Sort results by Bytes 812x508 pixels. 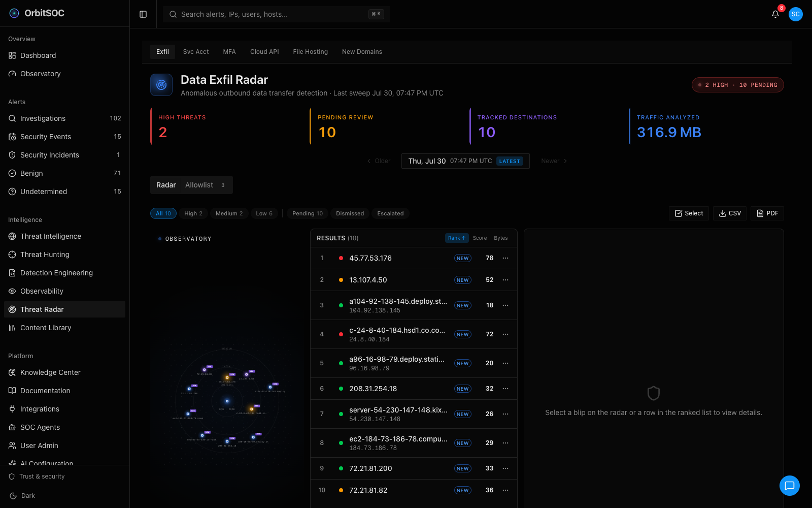pyautogui.click(x=501, y=238)
